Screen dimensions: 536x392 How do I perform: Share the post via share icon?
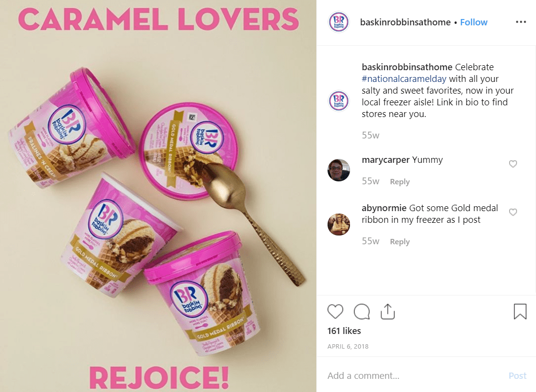[x=388, y=312]
